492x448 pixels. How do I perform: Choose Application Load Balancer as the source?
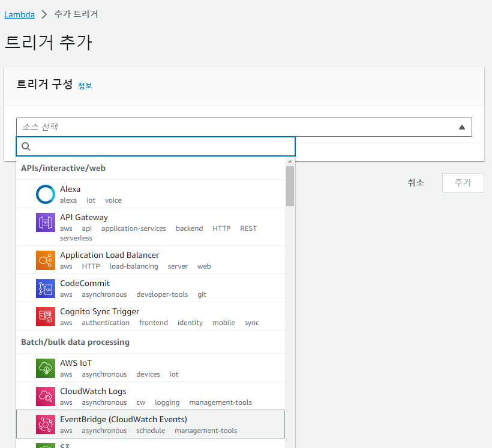pyautogui.click(x=151, y=260)
